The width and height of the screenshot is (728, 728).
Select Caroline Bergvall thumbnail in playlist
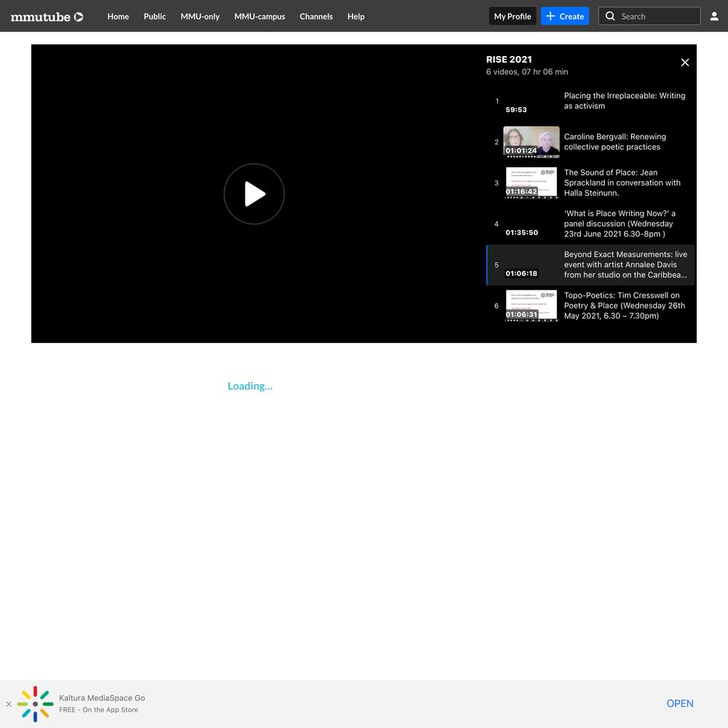click(x=531, y=142)
